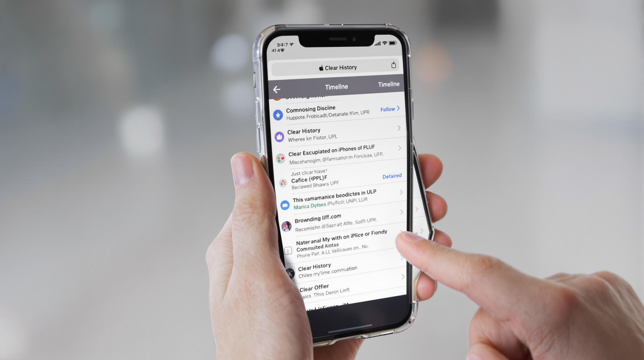Toggle Defaired button on Cafice entry
644x360 pixels.
(391, 176)
